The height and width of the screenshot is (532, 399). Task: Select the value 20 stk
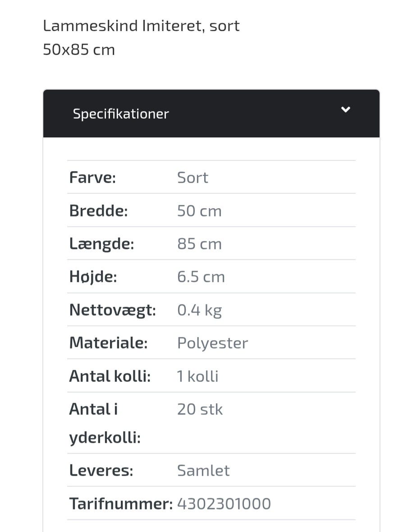[200, 409]
